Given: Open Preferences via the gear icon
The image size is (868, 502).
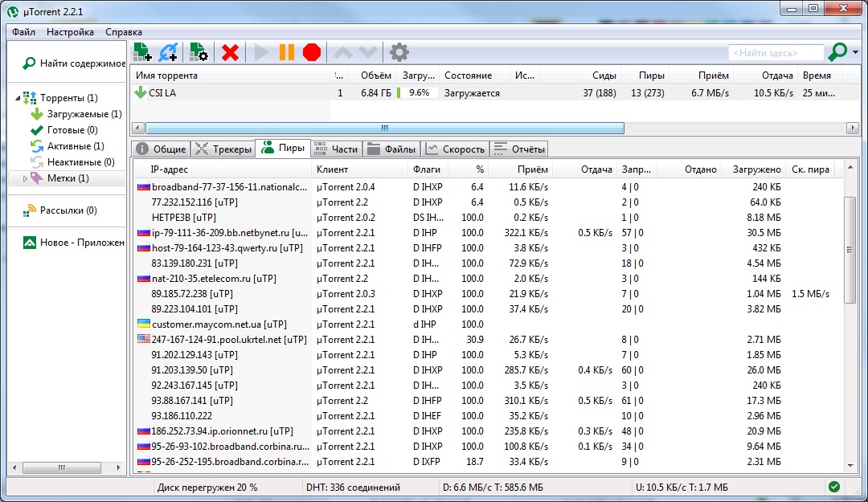Looking at the screenshot, I should pos(399,52).
